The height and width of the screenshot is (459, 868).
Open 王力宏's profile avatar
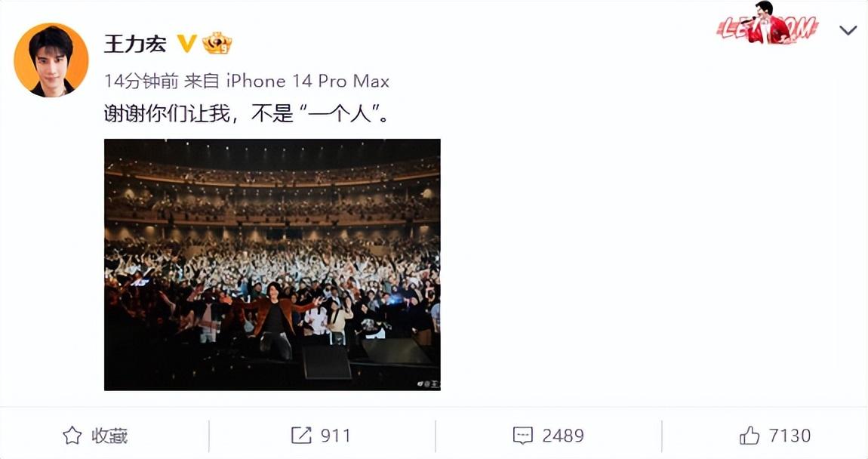[x=51, y=60]
